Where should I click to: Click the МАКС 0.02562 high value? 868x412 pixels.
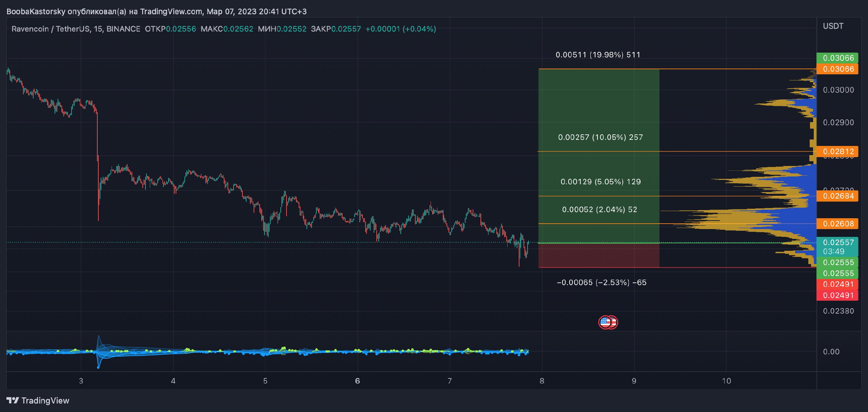coord(227,29)
